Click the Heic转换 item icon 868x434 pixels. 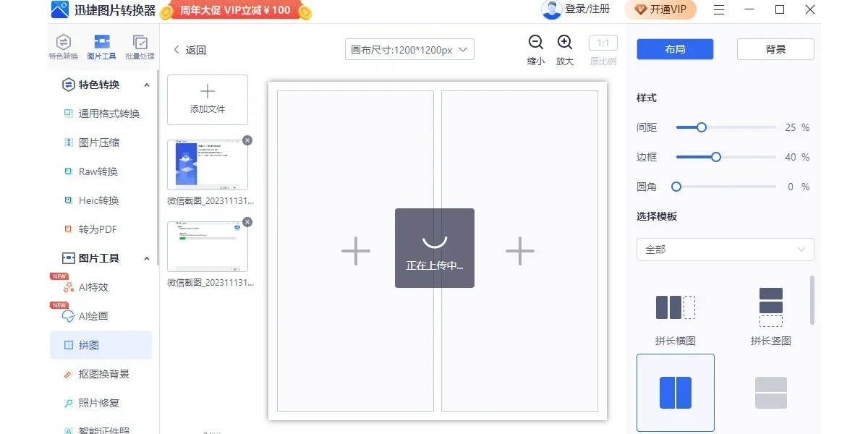(x=69, y=200)
